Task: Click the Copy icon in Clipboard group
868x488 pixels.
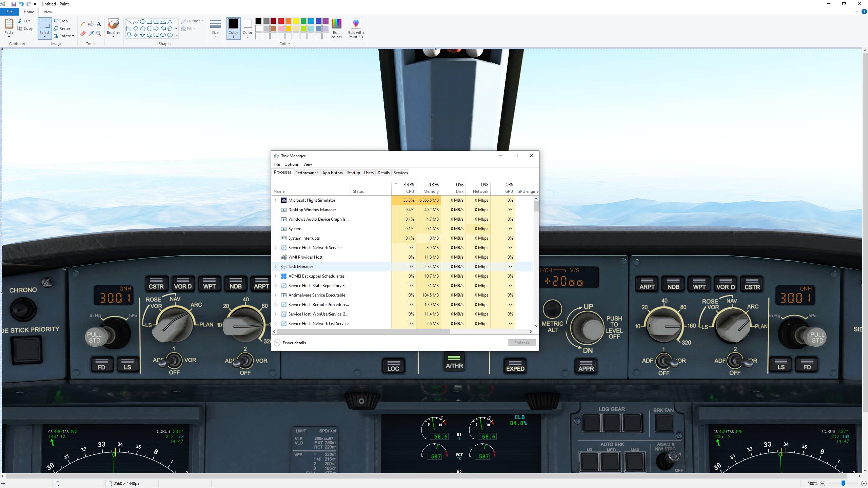Action: [x=20, y=29]
